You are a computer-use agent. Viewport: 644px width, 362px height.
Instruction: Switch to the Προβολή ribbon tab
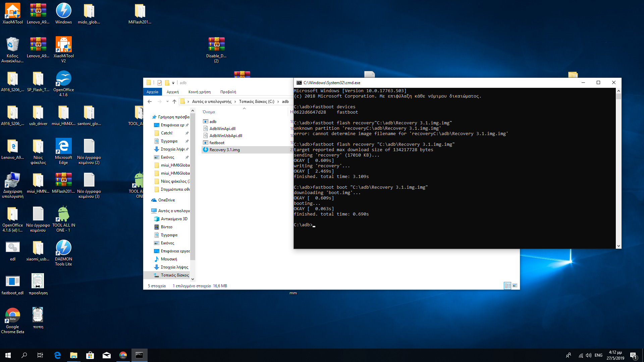point(228,92)
